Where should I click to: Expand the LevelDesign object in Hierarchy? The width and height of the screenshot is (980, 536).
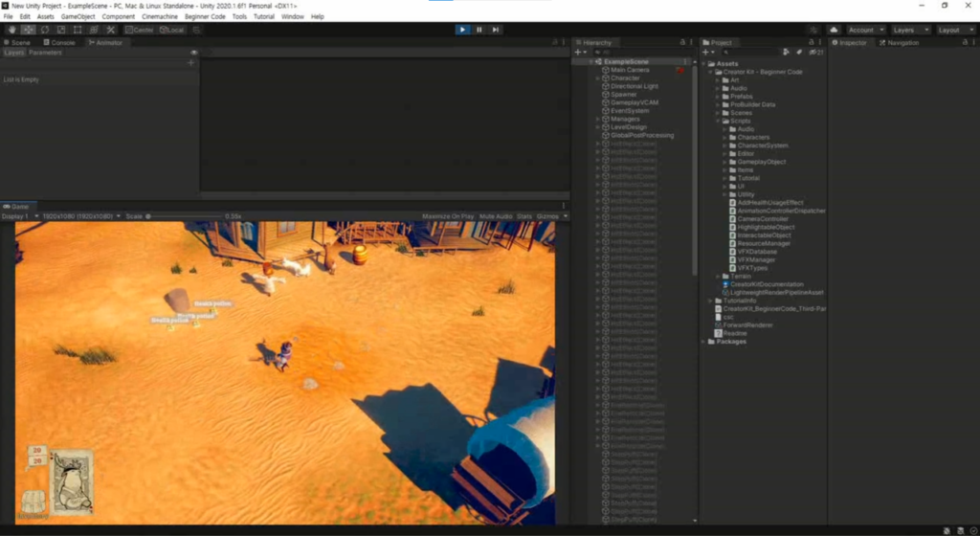coord(598,126)
